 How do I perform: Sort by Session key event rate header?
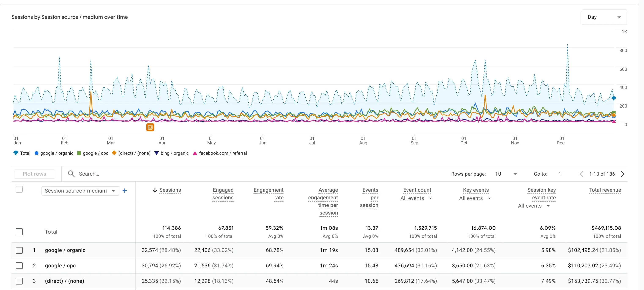pos(541,194)
